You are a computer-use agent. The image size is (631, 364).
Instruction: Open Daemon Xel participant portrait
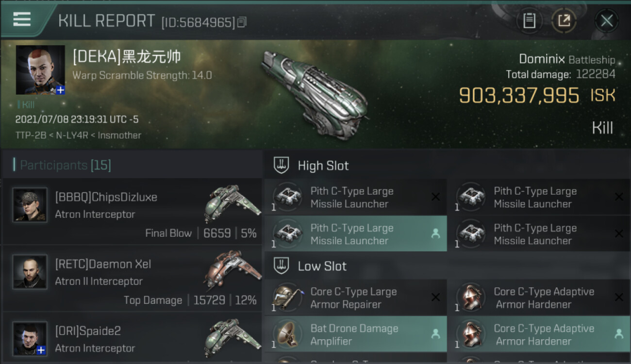(x=30, y=272)
